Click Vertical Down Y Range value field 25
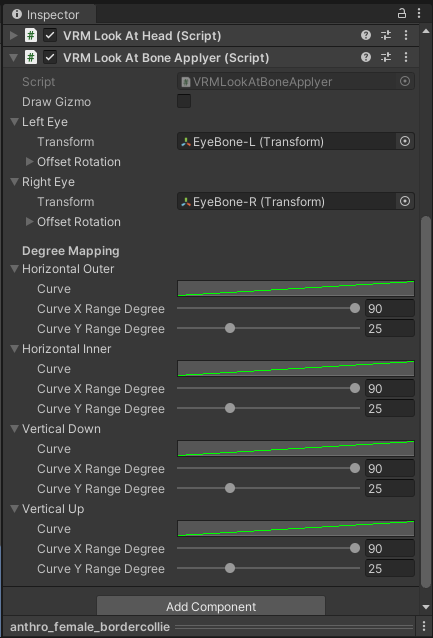Image resolution: width=433 pixels, height=638 pixels. (x=390, y=488)
